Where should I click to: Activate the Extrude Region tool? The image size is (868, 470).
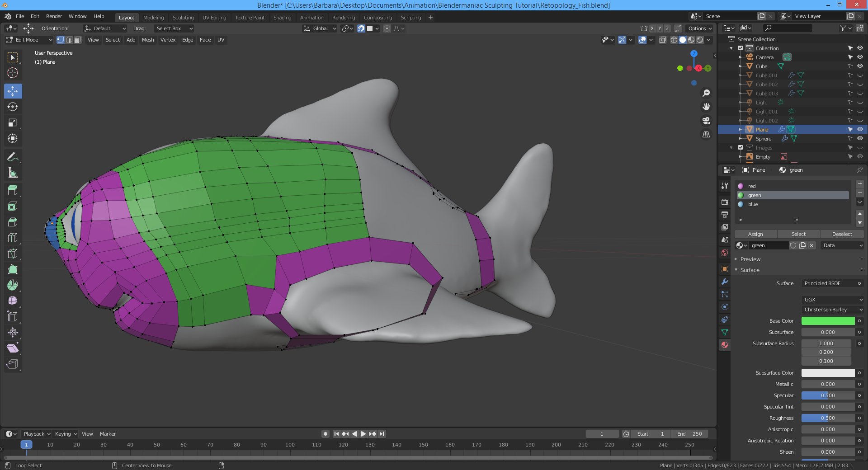point(13,190)
